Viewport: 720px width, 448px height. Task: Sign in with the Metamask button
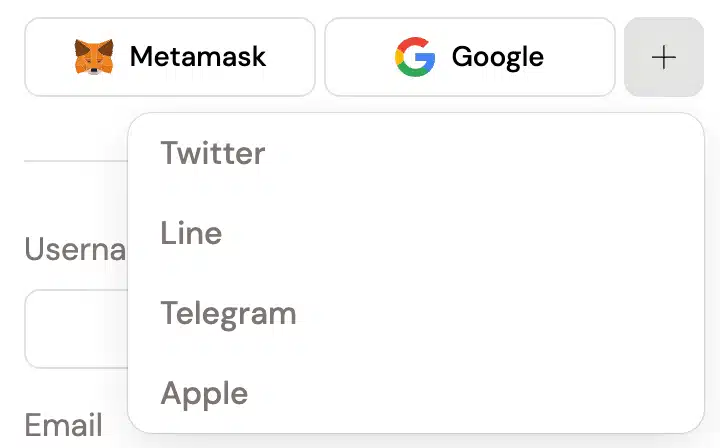coord(170,57)
